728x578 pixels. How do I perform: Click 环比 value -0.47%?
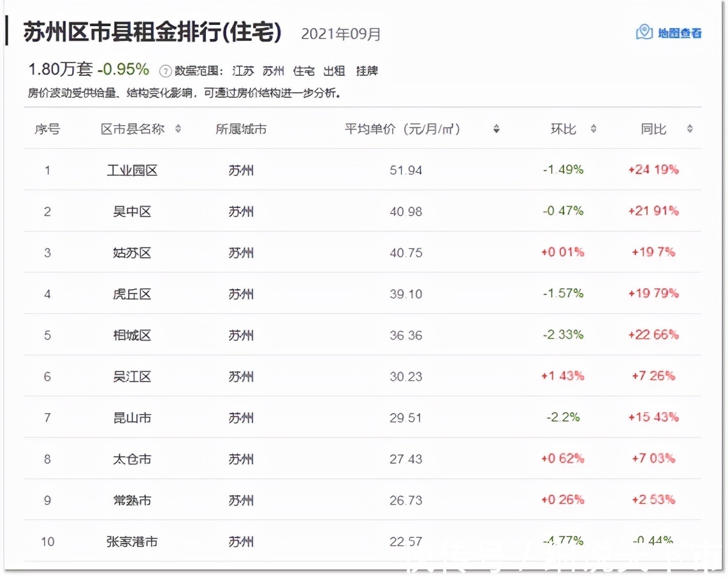(x=563, y=211)
